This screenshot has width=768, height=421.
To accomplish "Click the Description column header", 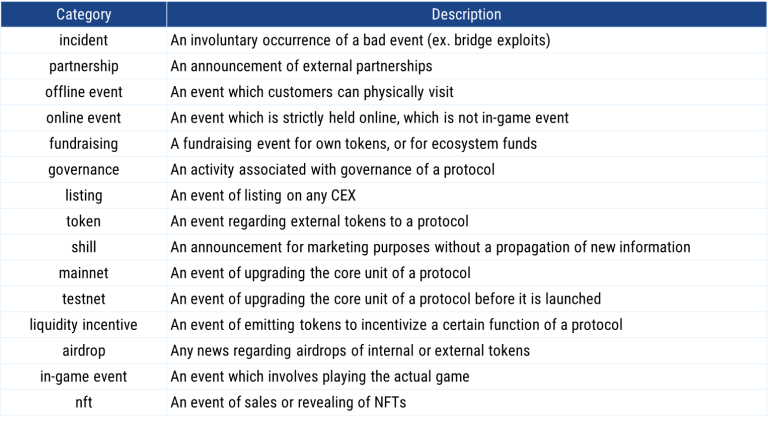I will click(x=466, y=14).
